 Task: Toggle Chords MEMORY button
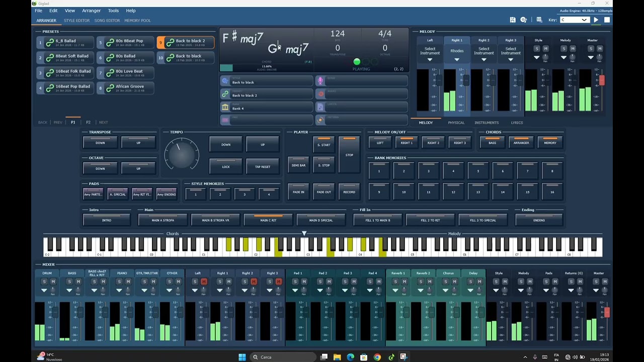550,142
